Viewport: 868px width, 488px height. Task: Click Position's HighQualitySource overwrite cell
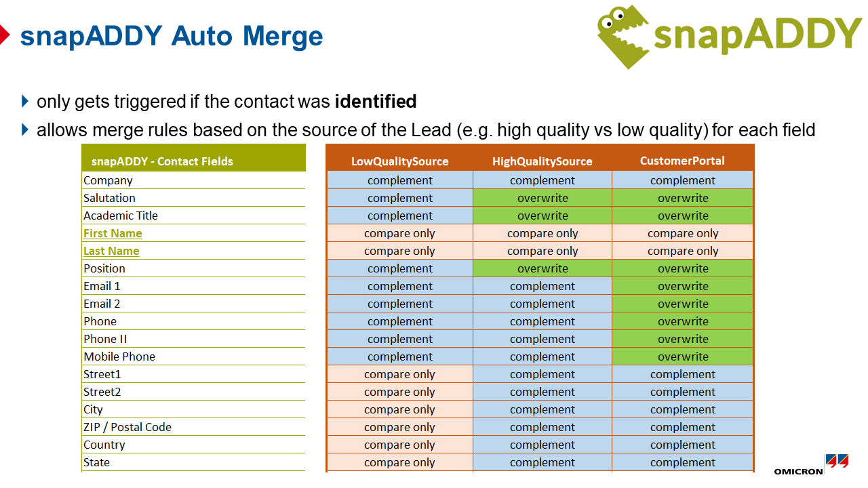coord(542,268)
